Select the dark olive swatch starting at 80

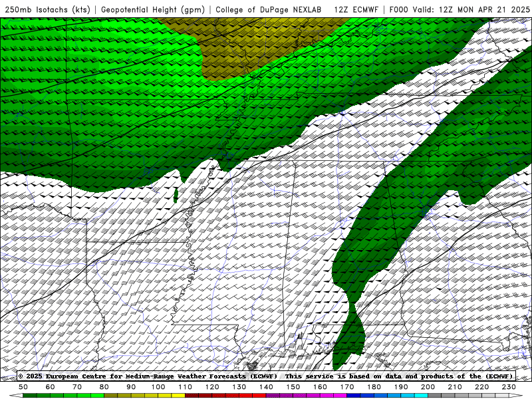click(x=111, y=396)
